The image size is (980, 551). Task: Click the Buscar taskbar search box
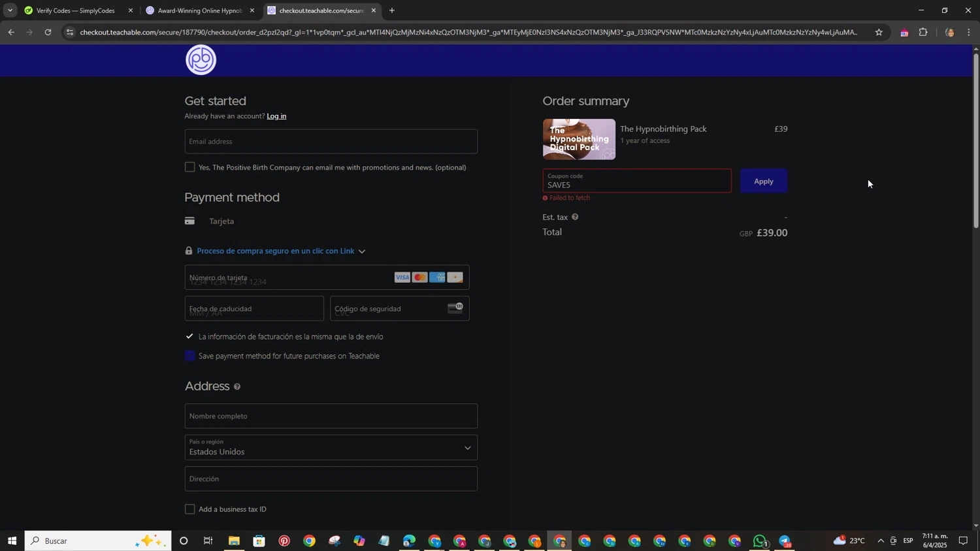click(98, 541)
